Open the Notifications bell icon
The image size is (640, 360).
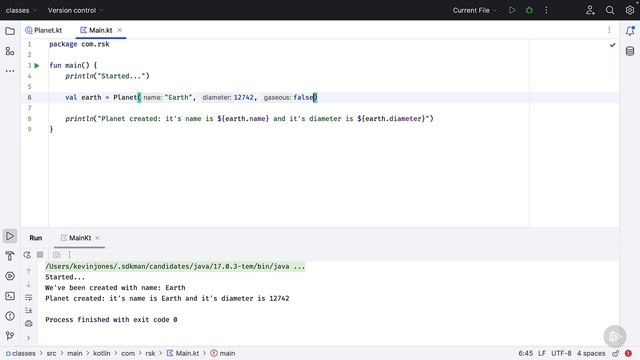(630, 31)
